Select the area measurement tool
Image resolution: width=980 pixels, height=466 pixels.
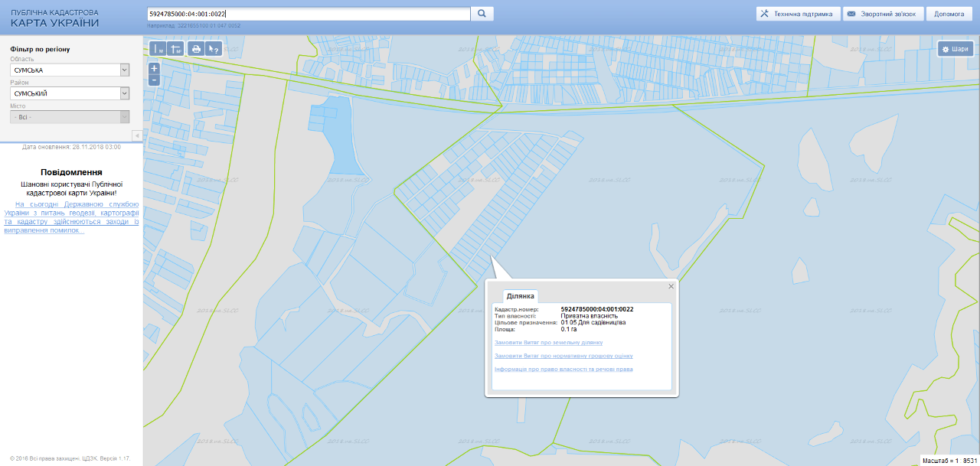[x=176, y=49]
